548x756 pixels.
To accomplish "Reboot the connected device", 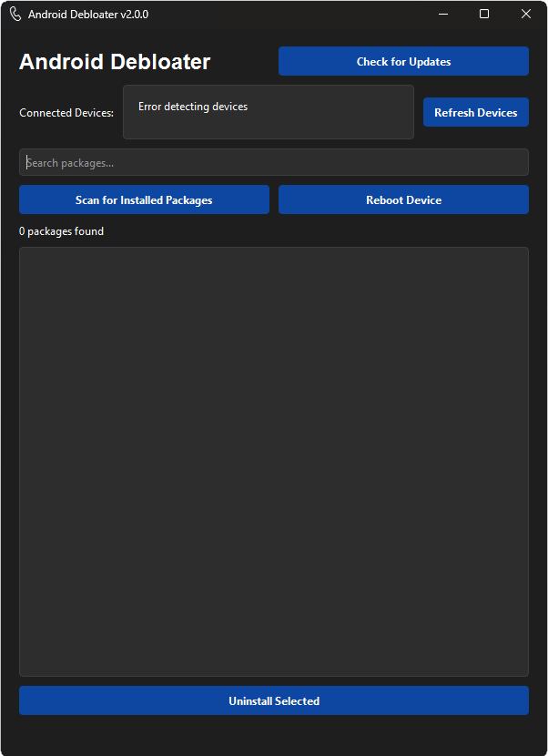I will 403,199.
